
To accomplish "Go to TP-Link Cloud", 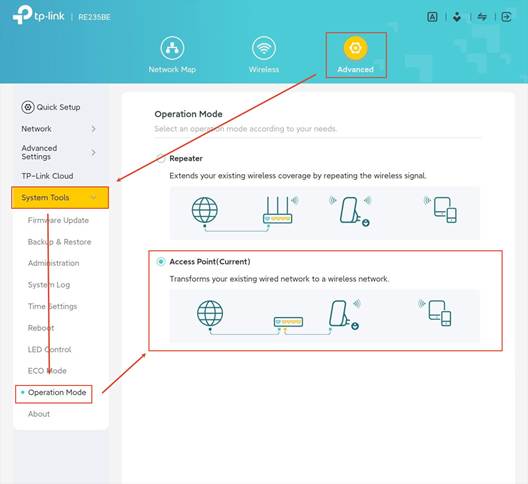I will coord(47,176).
